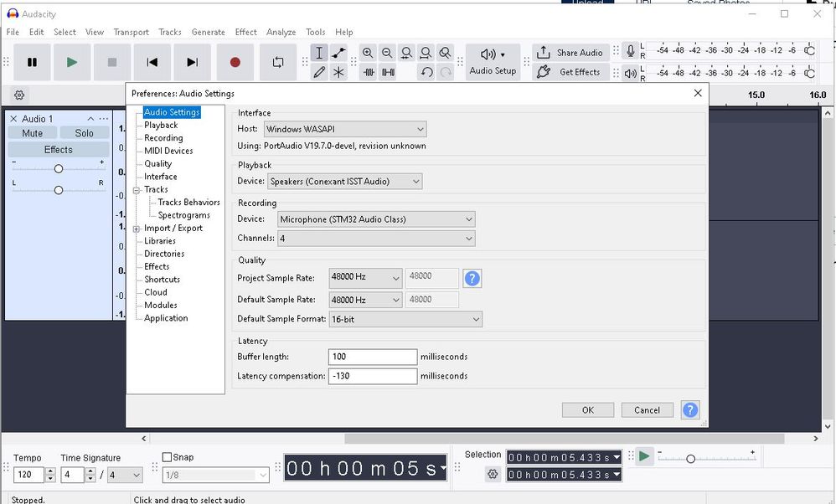Click the Undo arrow icon

[426, 72]
